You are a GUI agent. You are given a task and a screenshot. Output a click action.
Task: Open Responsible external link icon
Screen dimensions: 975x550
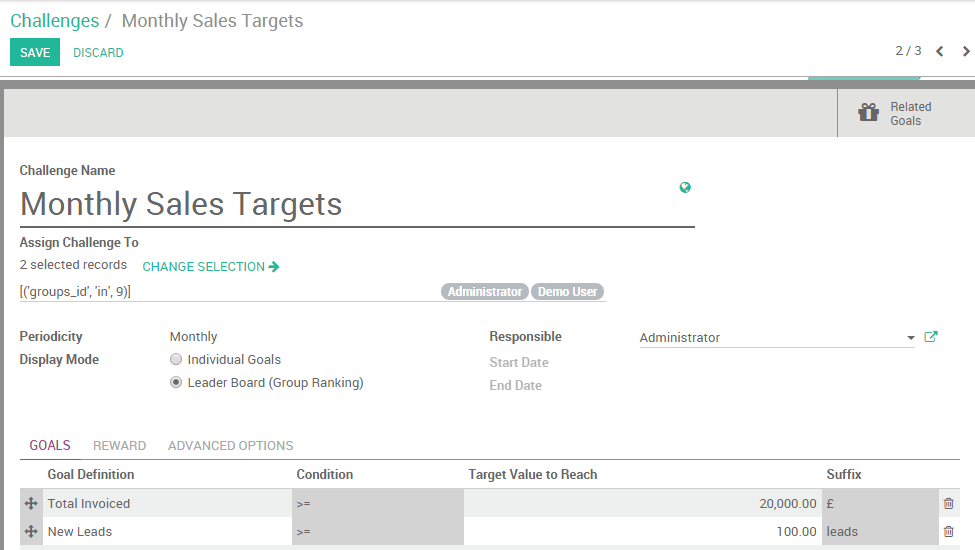[931, 337]
